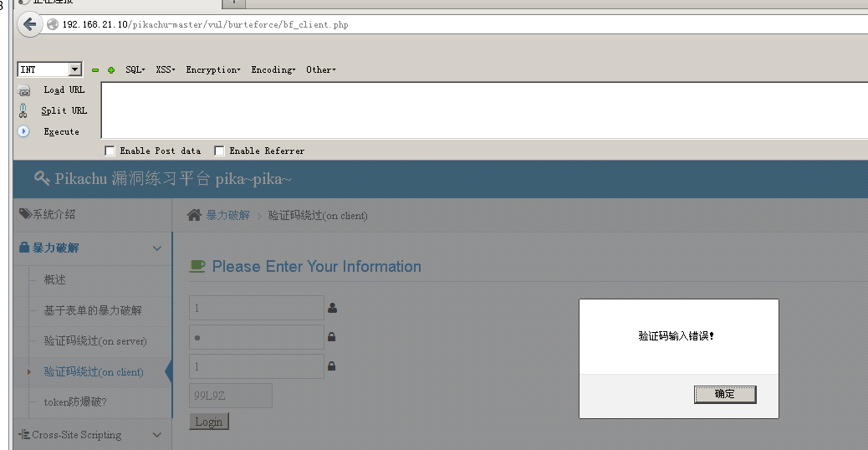Click the home icon in breadcrumb

click(194, 215)
